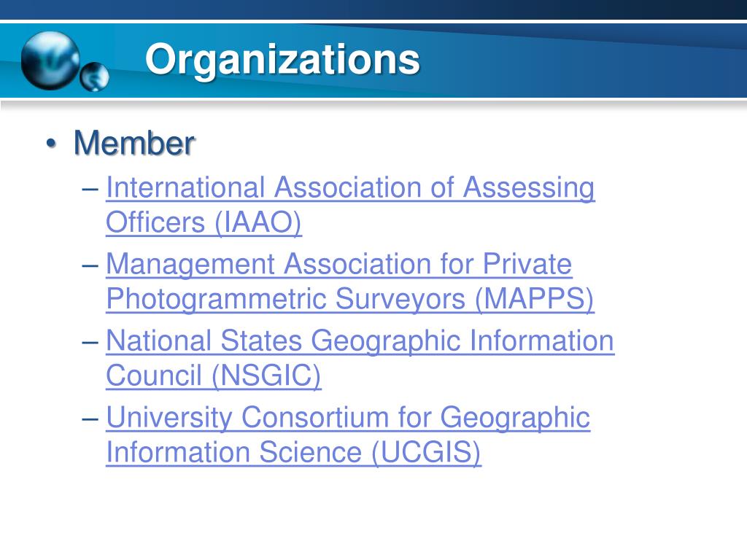This screenshot has width=747, height=560.
Task: Select the Member bullet heading
Action: click(x=134, y=143)
